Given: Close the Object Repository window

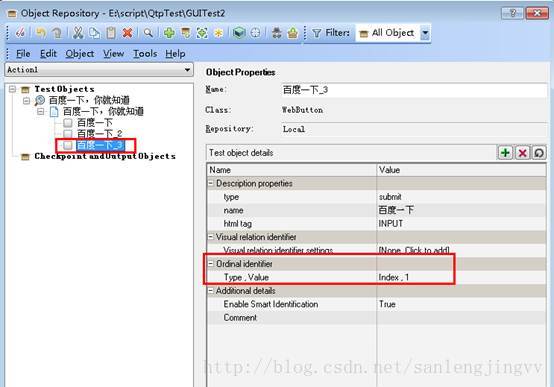Looking at the screenshot, I should (537, 13).
